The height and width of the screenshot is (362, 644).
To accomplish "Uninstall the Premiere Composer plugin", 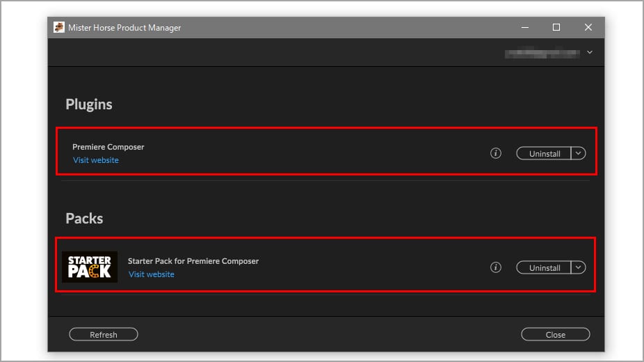I will (544, 154).
